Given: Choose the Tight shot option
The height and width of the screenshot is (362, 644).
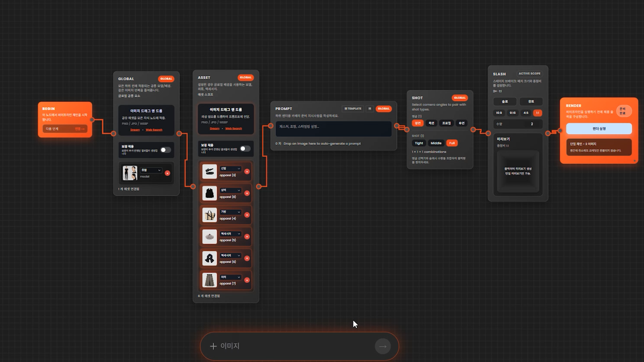Looking at the screenshot, I should pyautogui.click(x=419, y=143).
